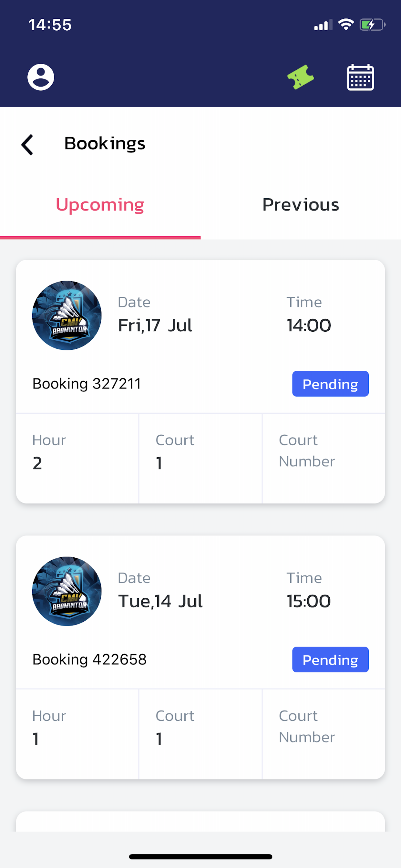Select the Upcoming tab
The image size is (401, 868).
(100, 205)
